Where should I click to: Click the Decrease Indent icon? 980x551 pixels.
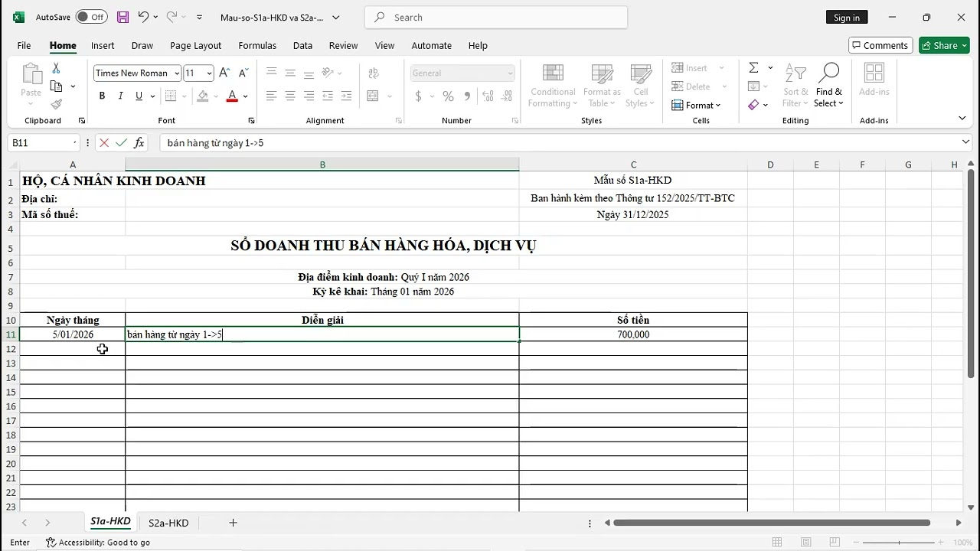[328, 96]
